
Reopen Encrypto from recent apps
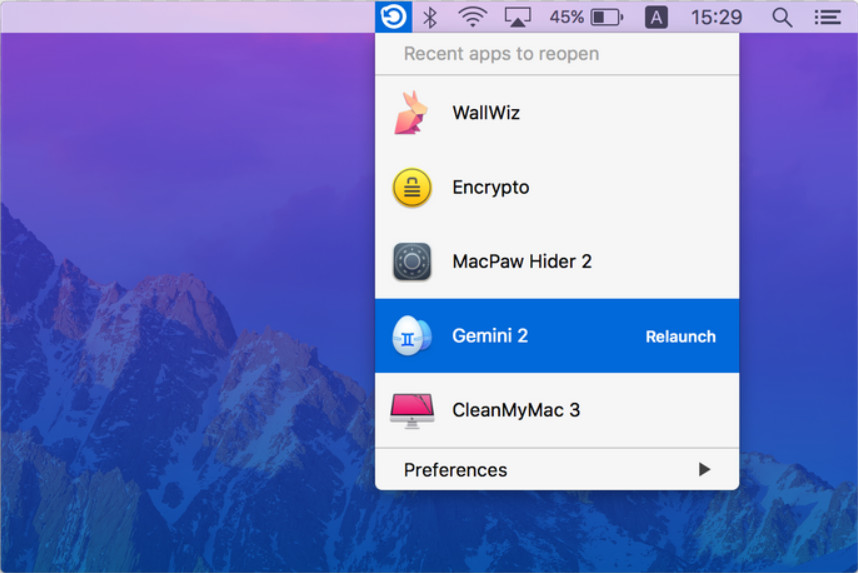click(557, 187)
